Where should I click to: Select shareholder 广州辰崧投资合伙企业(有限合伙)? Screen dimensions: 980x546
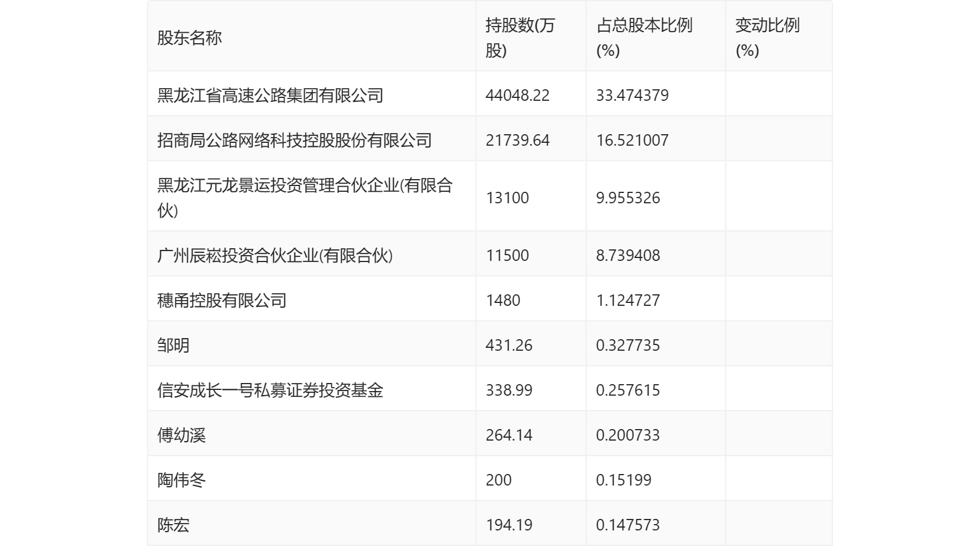pos(275,255)
